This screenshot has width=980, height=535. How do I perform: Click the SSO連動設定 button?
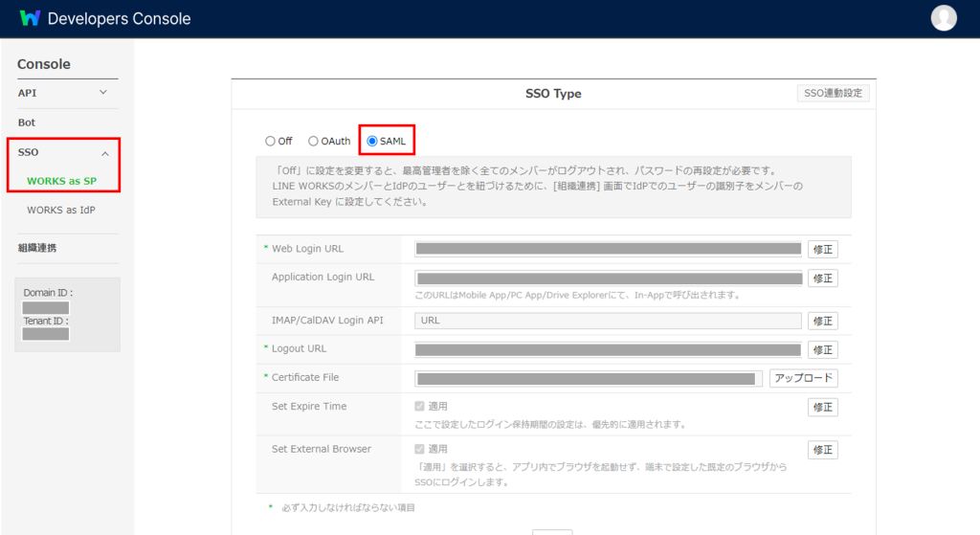pos(833,93)
